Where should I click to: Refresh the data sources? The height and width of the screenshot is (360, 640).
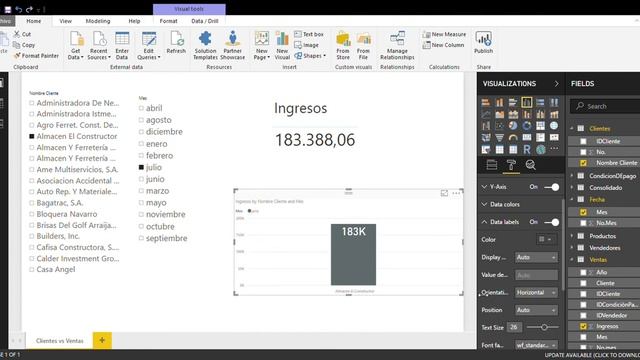point(176,43)
